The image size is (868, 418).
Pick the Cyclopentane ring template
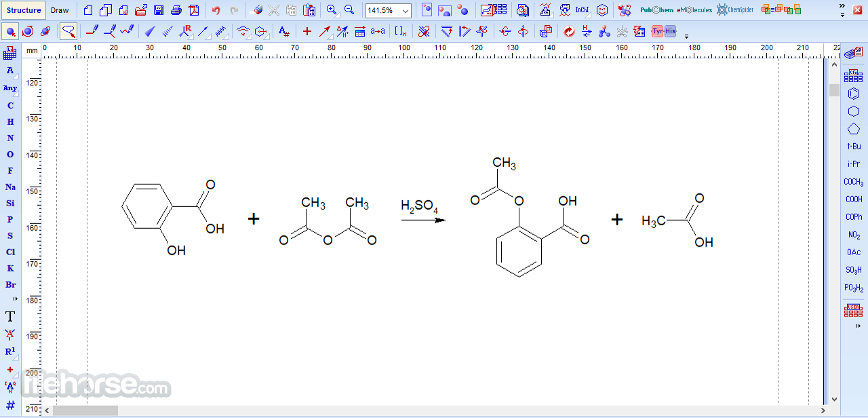pos(854,129)
